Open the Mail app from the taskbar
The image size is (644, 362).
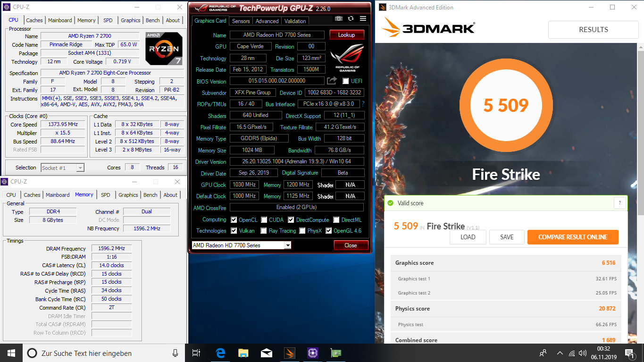tap(267, 353)
